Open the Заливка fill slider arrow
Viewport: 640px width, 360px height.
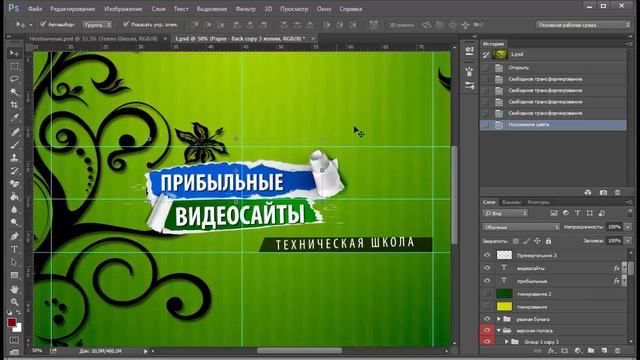click(628, 241)
